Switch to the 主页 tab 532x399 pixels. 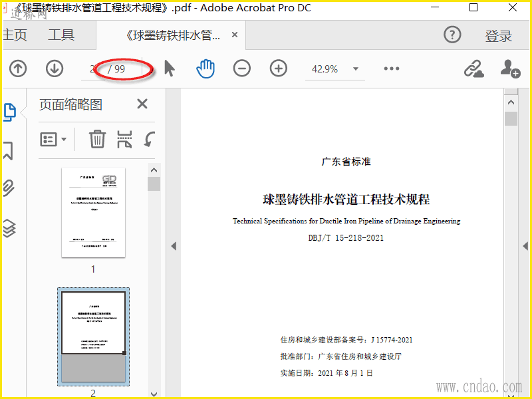click(x=15, y=35)
